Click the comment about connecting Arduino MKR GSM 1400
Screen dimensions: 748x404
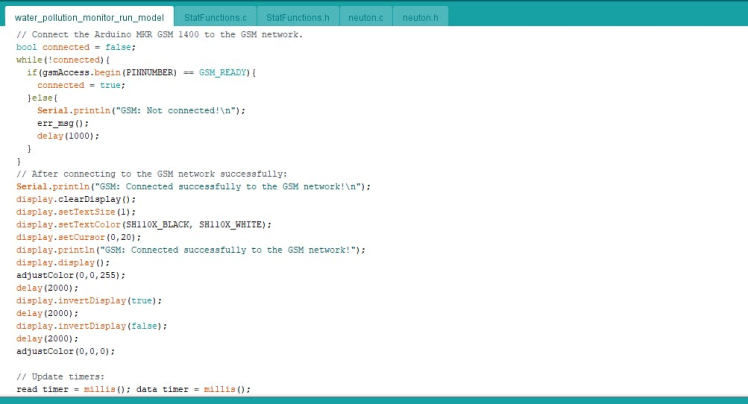(x=159, y=34)
